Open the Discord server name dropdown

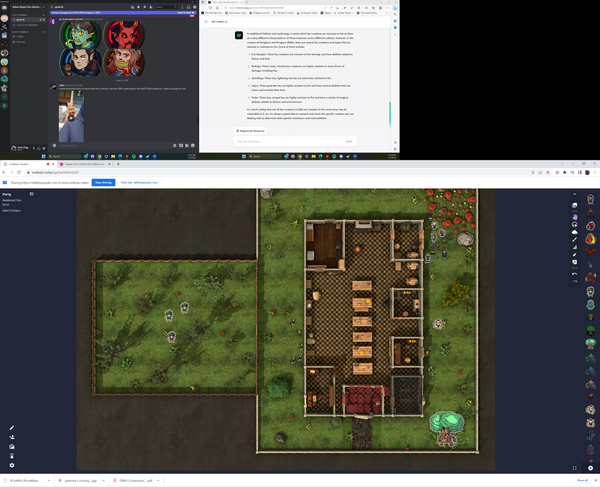pyautogui.click(x=28, y=7)
